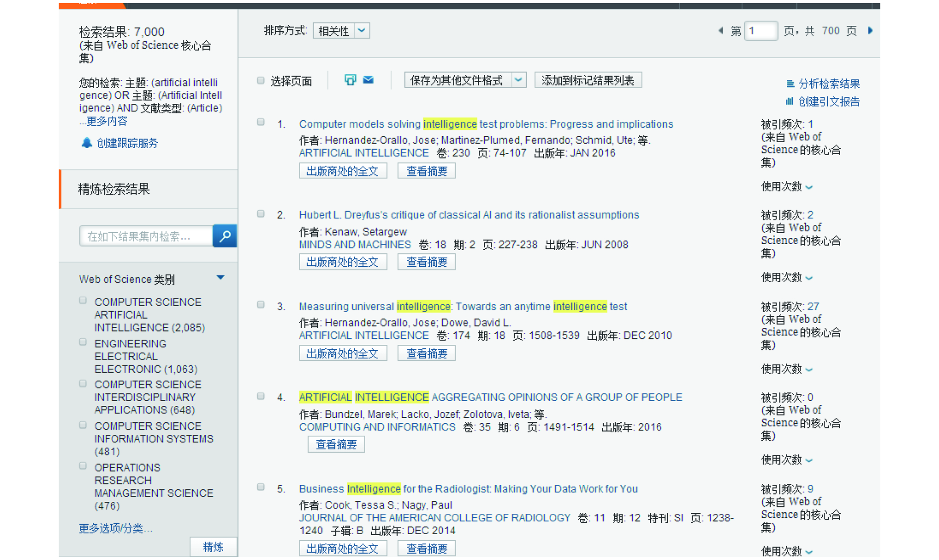
Task: Open title 'Computer models solving intelligence test problems'
Action: click(486, 124)
